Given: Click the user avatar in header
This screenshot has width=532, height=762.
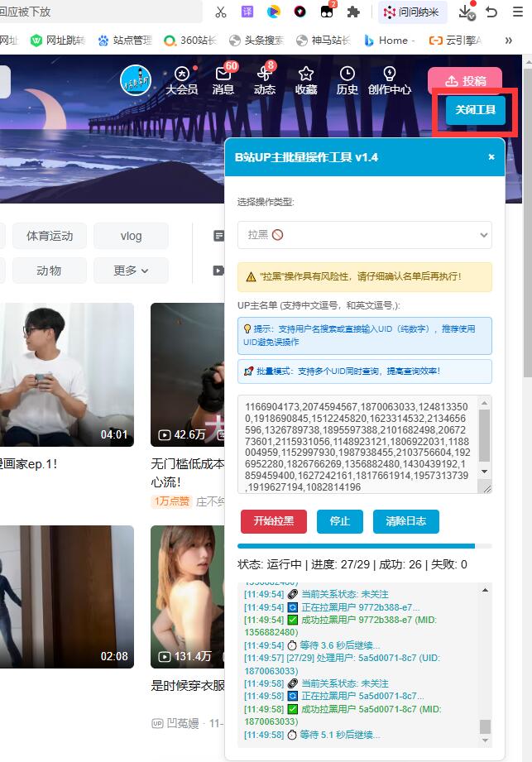Looking at the screenshot, I should pyautogui.click(x=135, y=80).
